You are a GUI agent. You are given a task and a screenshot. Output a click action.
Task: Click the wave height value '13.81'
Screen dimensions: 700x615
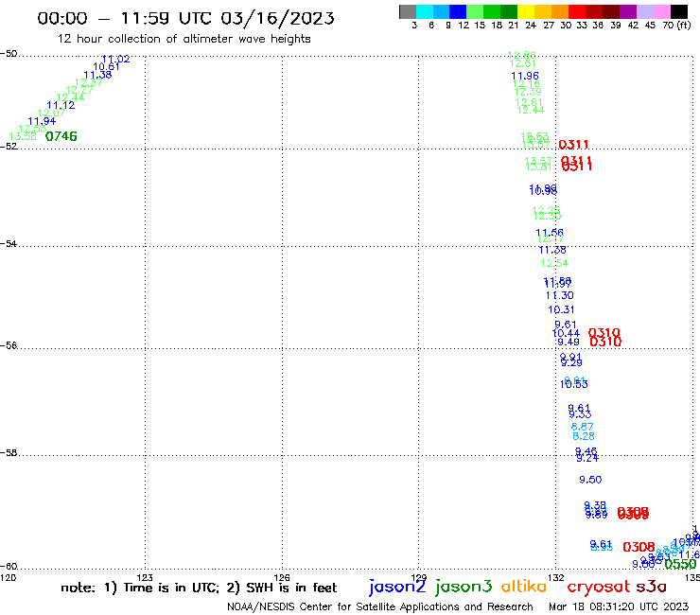click(539, 167)
